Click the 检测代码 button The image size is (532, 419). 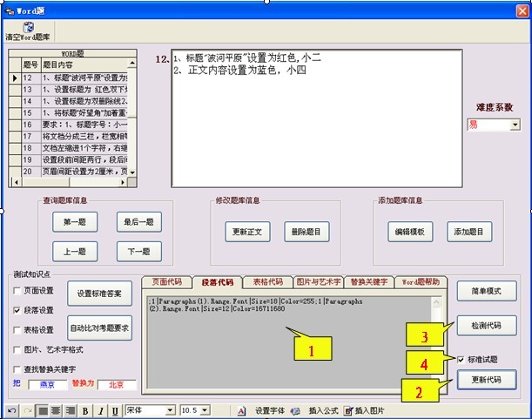487,326
